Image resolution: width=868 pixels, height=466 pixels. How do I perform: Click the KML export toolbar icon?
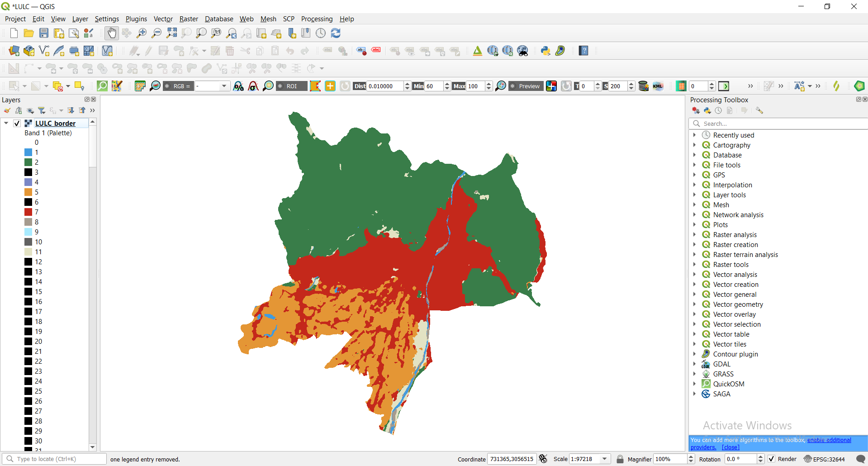pyautogui.click(x=658, y=86)
